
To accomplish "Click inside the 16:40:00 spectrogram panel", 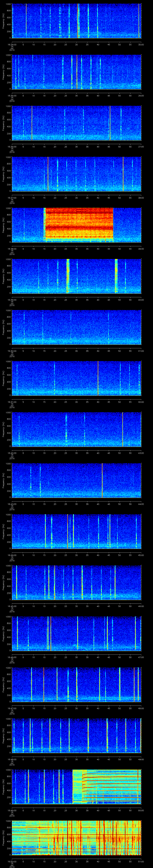I will [76, 327].
